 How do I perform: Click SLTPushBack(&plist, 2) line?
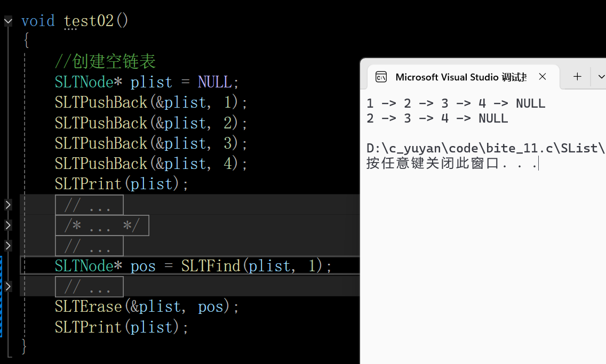[151, 123]
